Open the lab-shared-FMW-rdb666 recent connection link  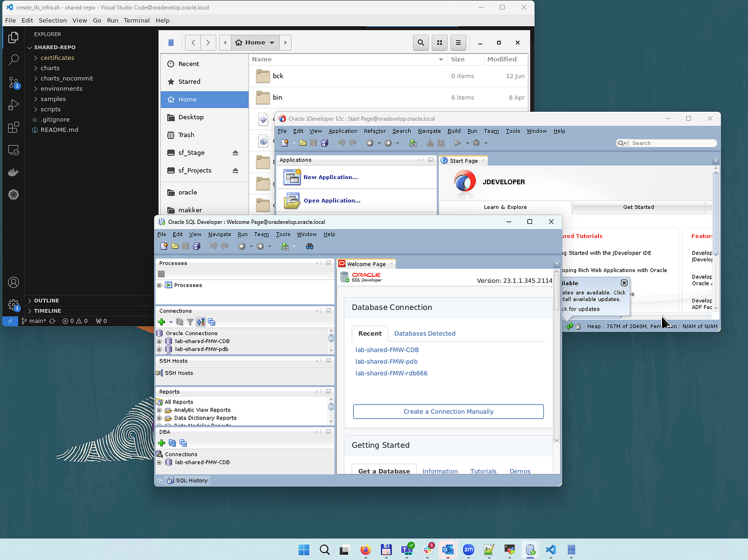(391, 374)
